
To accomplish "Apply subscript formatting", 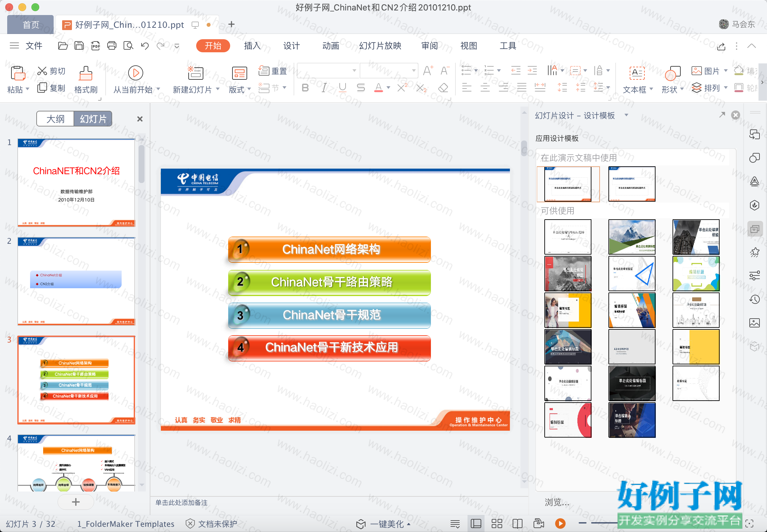I will click(421, 88).
